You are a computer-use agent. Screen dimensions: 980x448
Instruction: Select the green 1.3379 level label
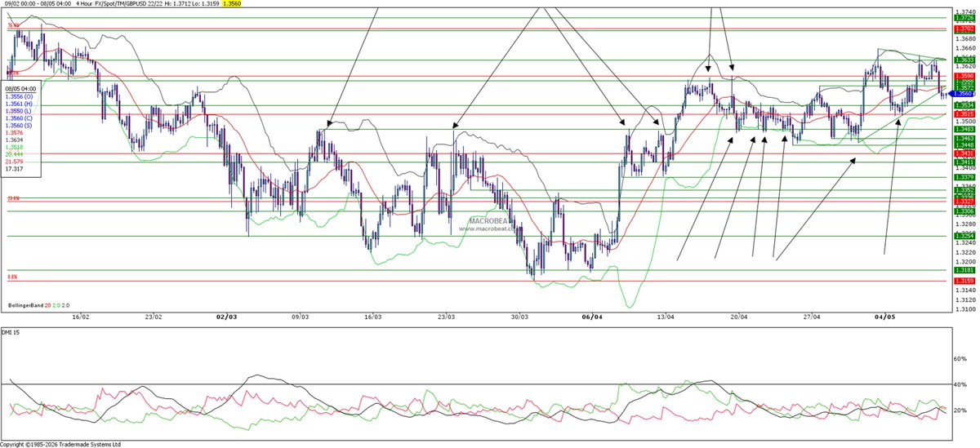pyautogui.click(x=964, y=177)
